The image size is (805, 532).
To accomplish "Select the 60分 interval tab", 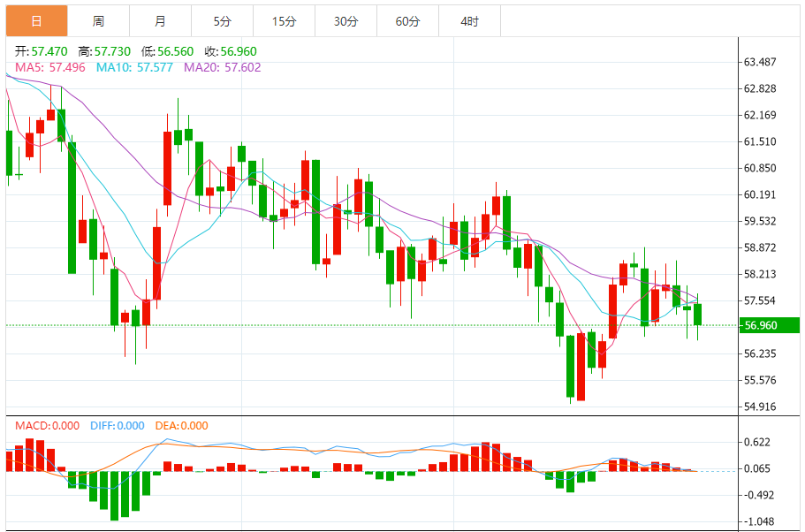I will coord(407,20).
